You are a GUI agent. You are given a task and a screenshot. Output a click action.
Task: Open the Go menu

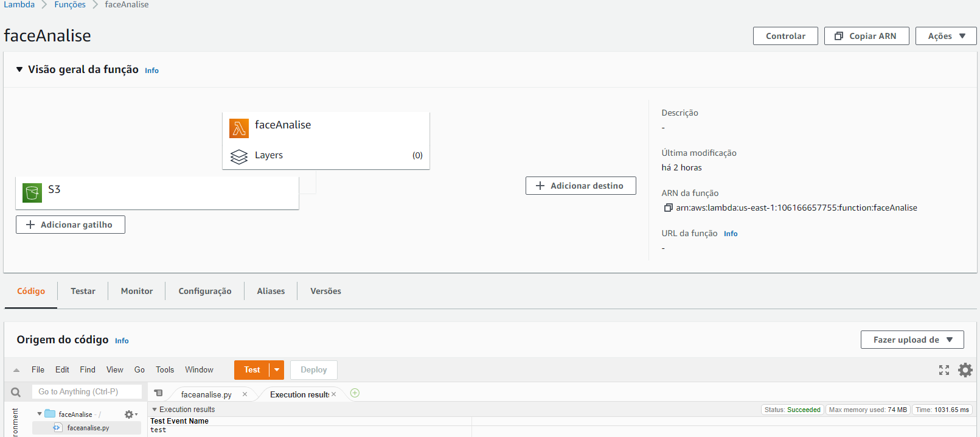coord(139,369)
